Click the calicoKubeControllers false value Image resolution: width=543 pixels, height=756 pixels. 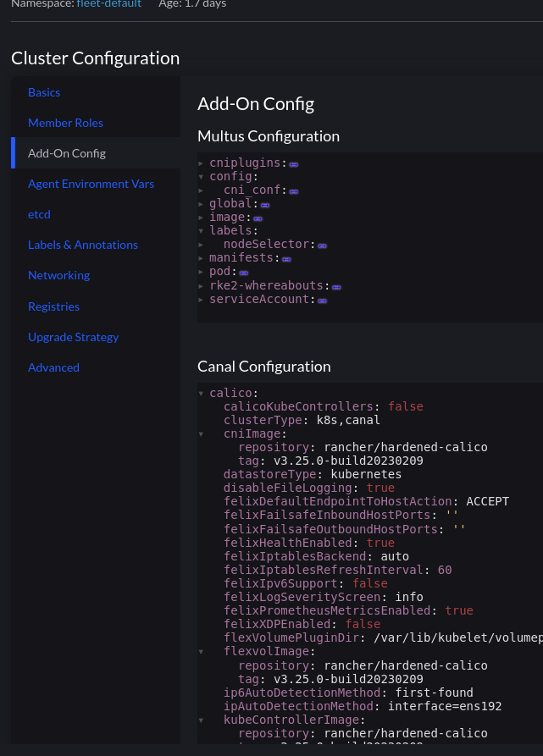406,406
